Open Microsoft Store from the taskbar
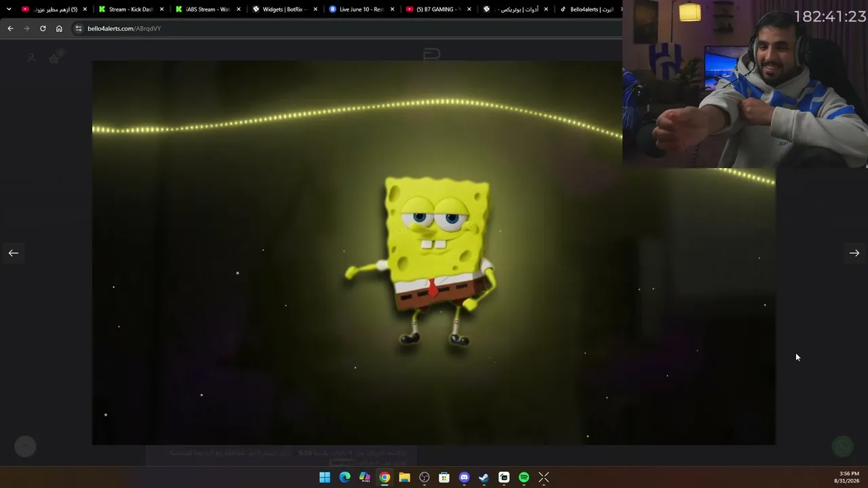The width and height of the screenshot is (868, 488). [444, 478]
